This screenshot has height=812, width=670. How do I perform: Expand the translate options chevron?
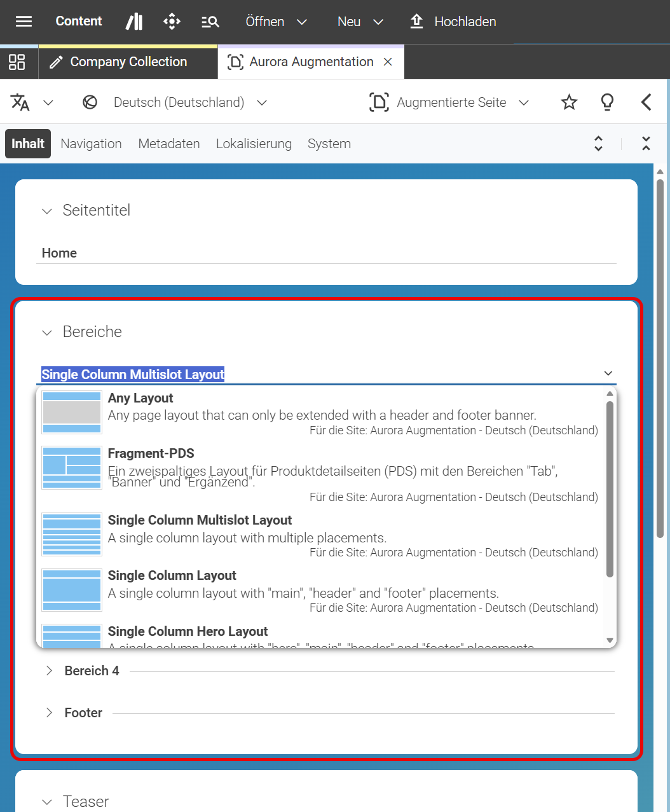(x=48, y=102)
